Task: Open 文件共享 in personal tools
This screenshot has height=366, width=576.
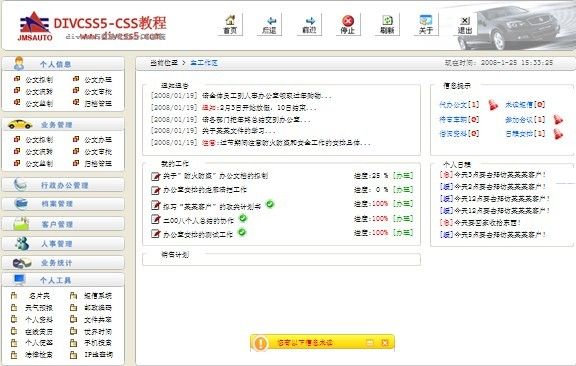Action: [98, 319]
